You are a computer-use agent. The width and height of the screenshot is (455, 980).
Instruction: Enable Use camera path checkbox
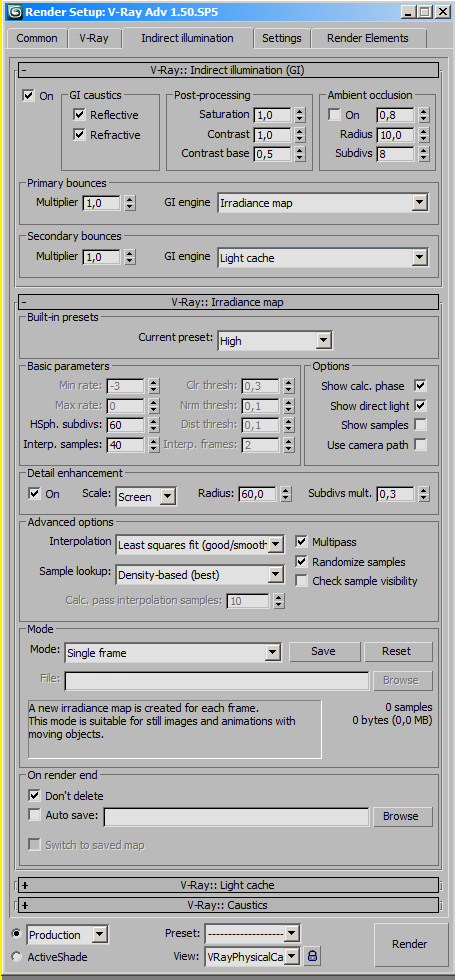(421, 445)
